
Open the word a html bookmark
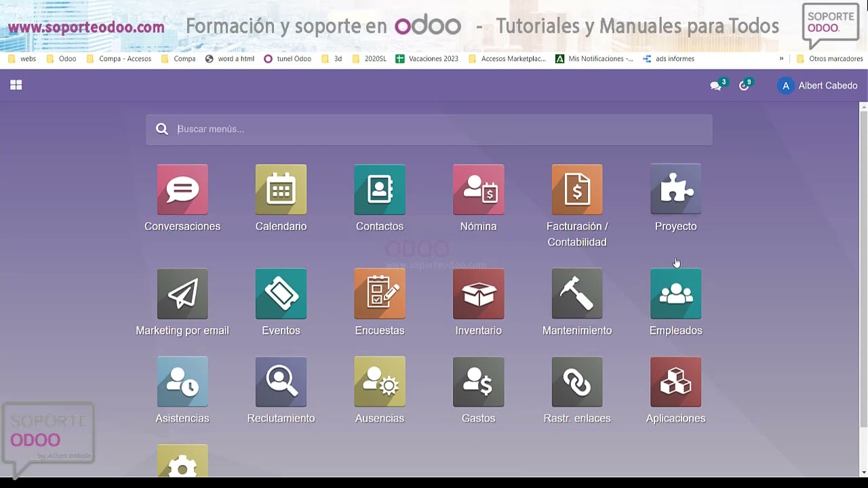point(230,59)
